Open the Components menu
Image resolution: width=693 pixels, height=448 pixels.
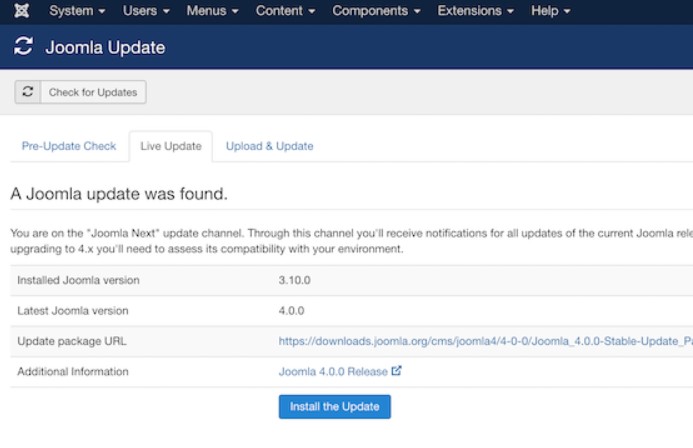pos(376,11)
